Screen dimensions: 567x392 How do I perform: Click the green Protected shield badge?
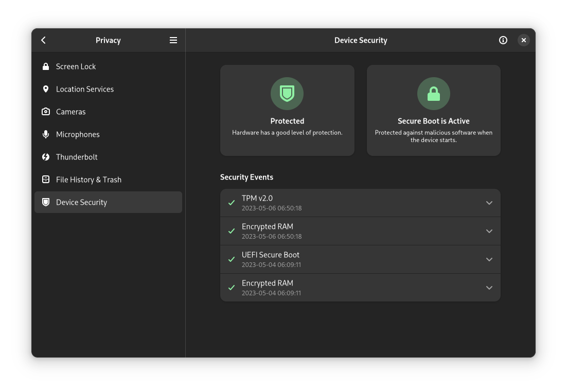287,94
